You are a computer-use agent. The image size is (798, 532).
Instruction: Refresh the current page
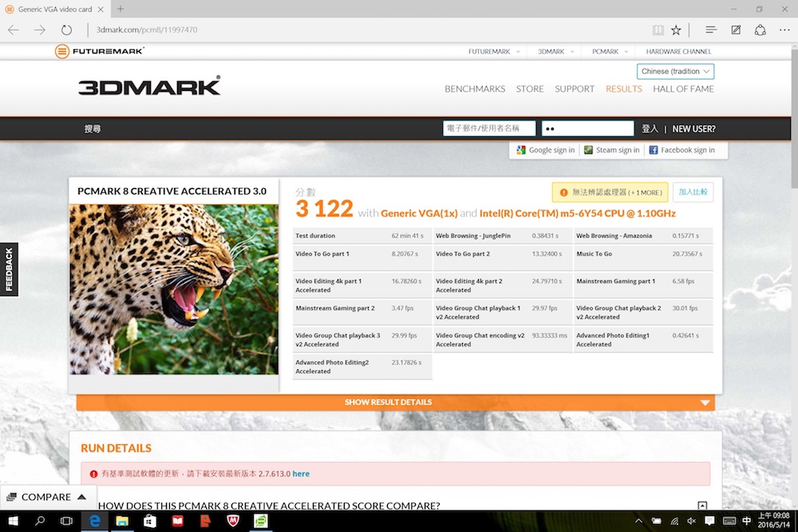coord(66,30)
